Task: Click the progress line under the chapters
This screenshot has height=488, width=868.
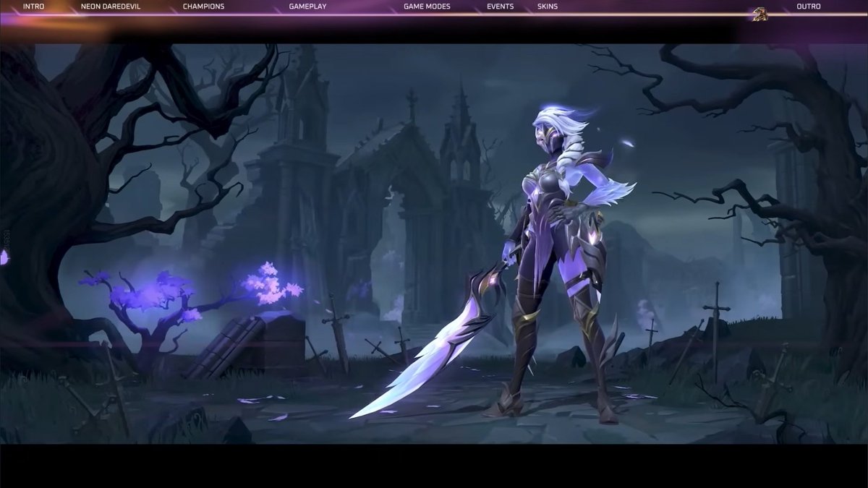Action: pyautogui.click(x=434, y=16)
